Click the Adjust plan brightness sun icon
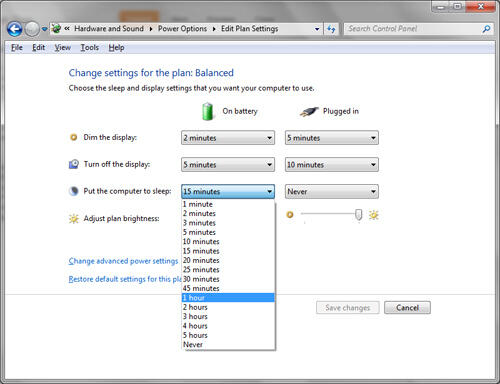This screenshot has height=384, width=500. pos(74,219)
